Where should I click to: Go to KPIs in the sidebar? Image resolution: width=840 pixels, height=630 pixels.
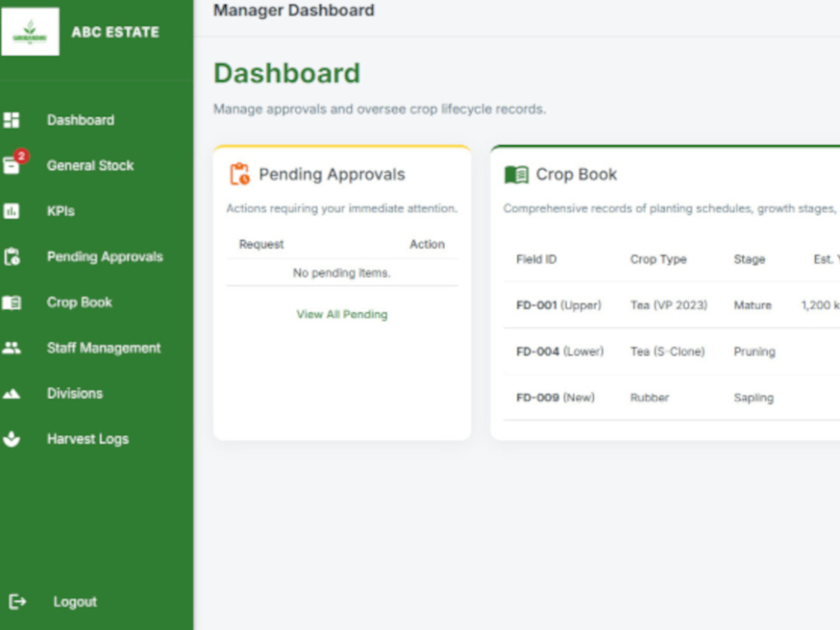pos(60,211)
